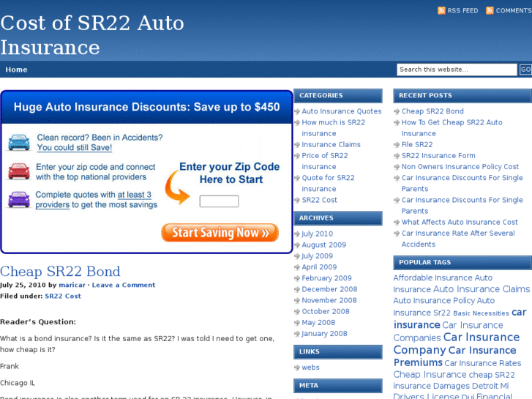Open January 2008 archive
This screenshot has width=532, height=399.
click(324, 333)
